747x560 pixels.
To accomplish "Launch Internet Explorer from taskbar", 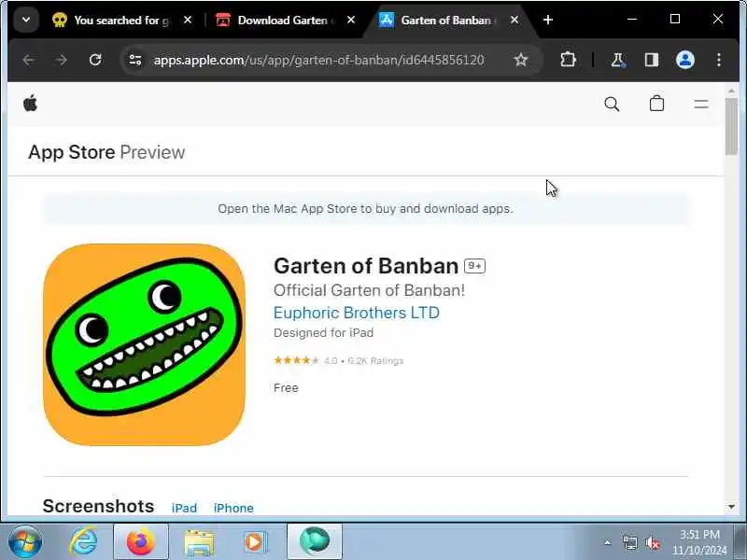I will click(x=84, y=541).
